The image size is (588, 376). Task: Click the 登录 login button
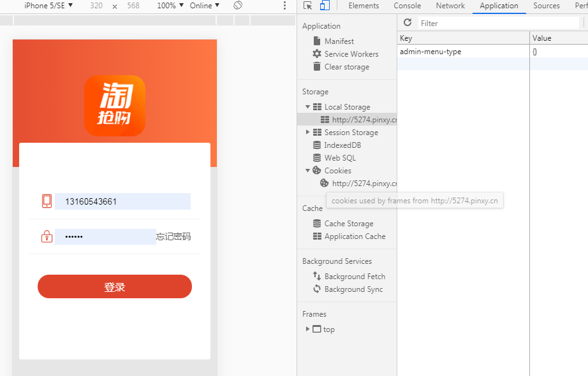(x=114, y=286)
